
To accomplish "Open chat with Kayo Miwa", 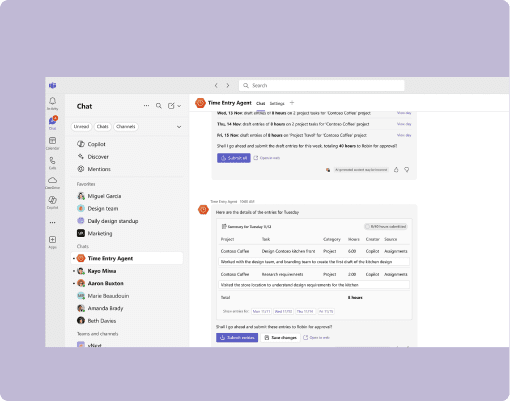I will coord(127,271).
